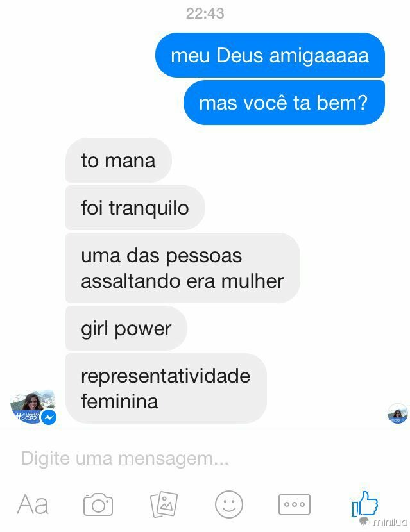The image size is (410, 532).
Task: Open the camera icon
Action: coord(98,504)
